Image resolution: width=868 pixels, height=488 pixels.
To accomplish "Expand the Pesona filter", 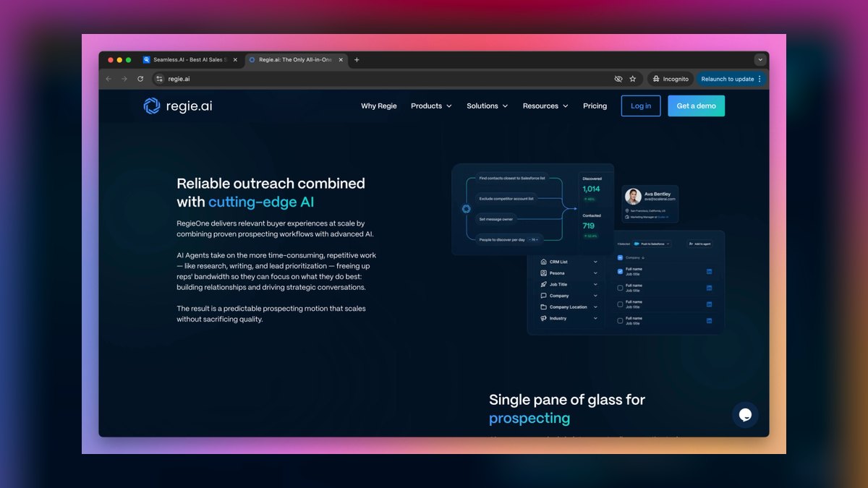I will click(569, 273).
